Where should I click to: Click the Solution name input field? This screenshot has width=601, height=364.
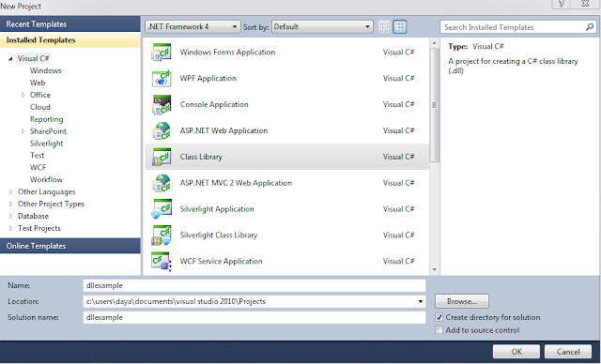254,317
